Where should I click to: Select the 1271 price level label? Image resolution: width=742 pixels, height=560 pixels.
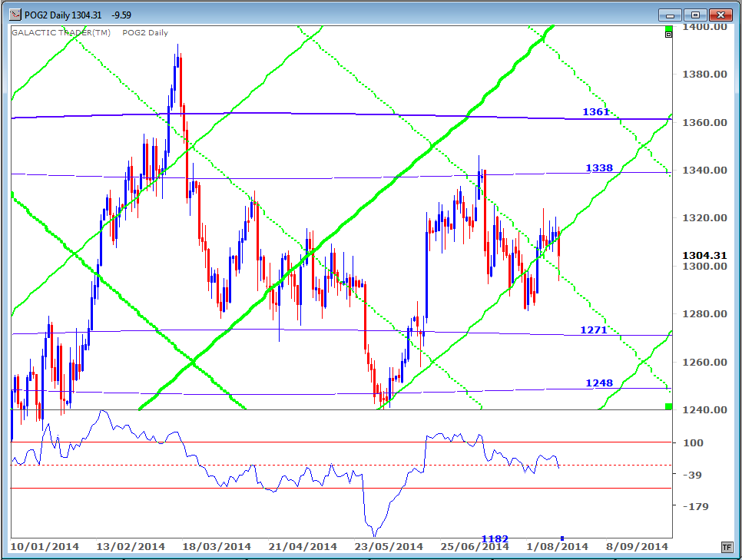click(x=594, y=330)
